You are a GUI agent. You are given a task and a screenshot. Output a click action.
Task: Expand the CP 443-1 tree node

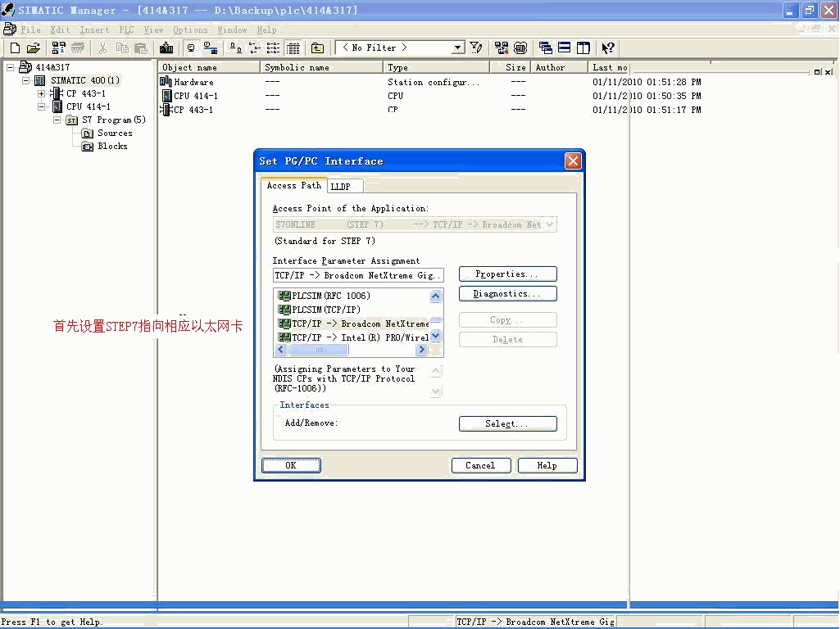coord(41,93)
